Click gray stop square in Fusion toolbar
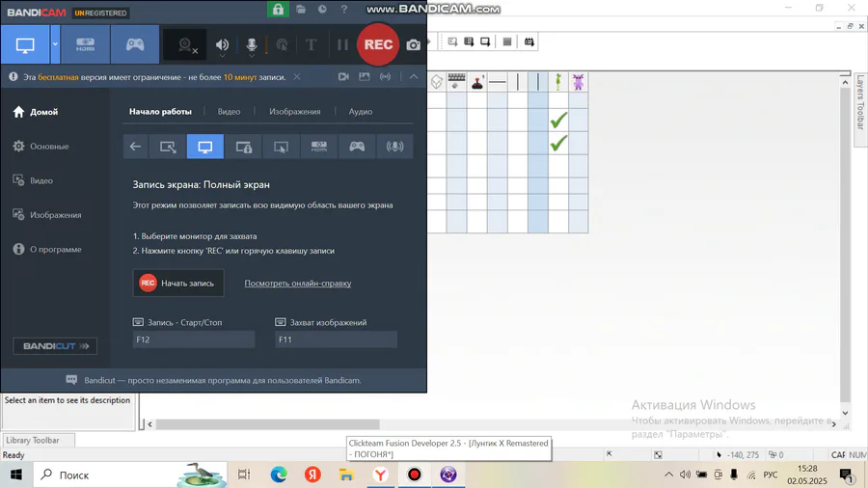The width and height of the screenshot is (868, 488). pos(507,41)
